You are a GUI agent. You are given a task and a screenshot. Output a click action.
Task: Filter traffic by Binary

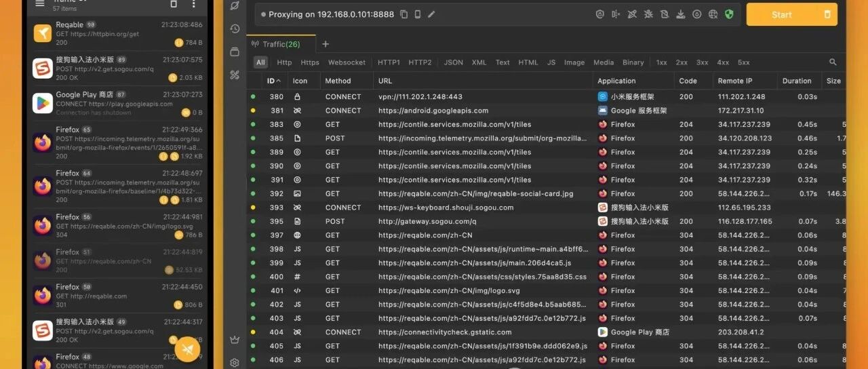(x=633, y=62)
